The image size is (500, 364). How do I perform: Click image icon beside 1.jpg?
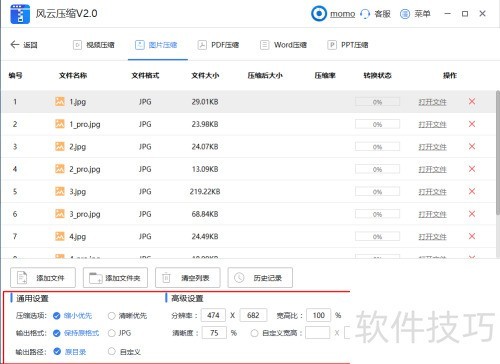point(60,101)
